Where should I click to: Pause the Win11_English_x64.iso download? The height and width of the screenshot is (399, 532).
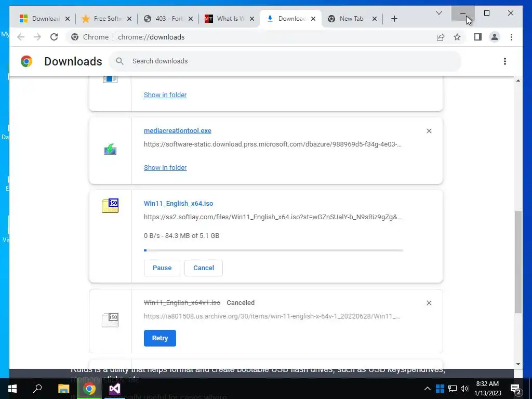click(x=162, y=268)
